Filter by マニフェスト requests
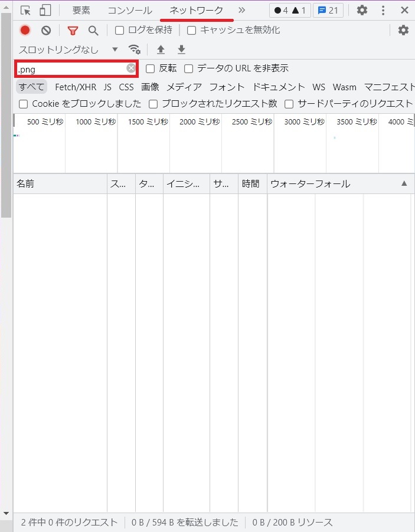415x532 pixels. click(389, 87)
